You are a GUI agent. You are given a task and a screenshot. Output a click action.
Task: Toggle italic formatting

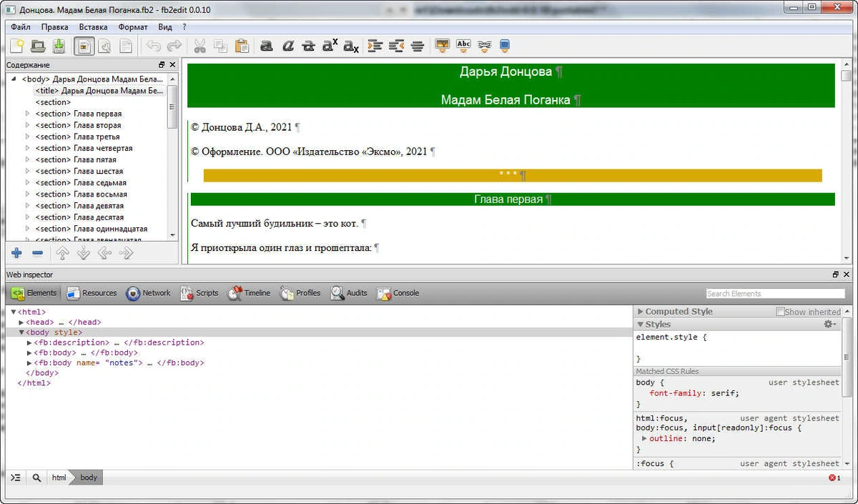(287, 46)
